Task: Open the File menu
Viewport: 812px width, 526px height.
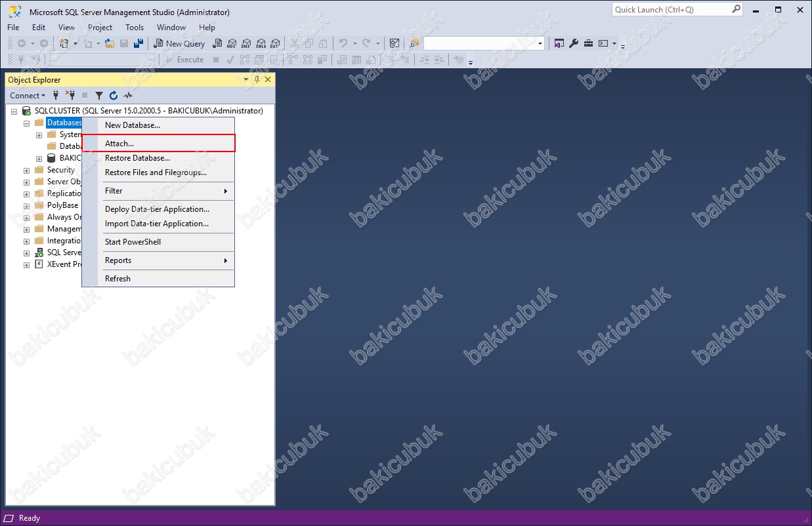Action: tap(13, 28)
